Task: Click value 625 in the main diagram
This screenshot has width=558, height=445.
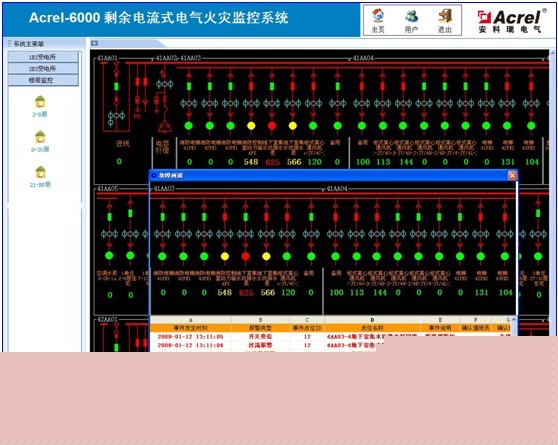Action: (x=272, y=162)
